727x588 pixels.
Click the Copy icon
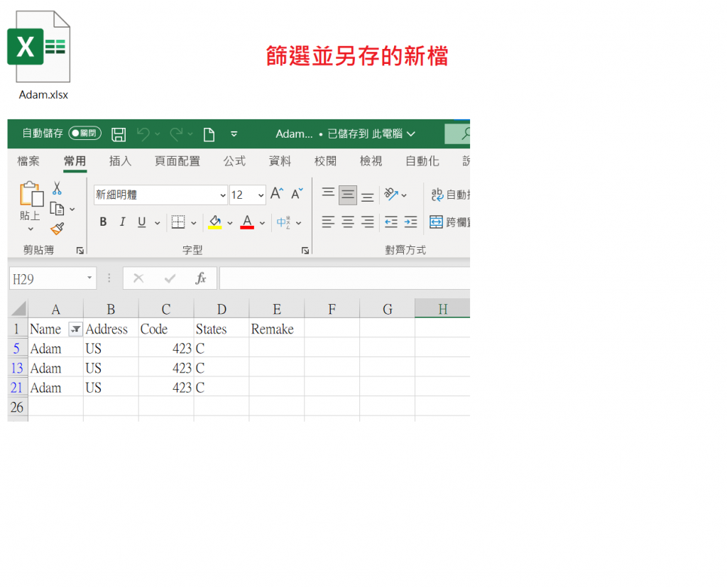pos(57,209)
